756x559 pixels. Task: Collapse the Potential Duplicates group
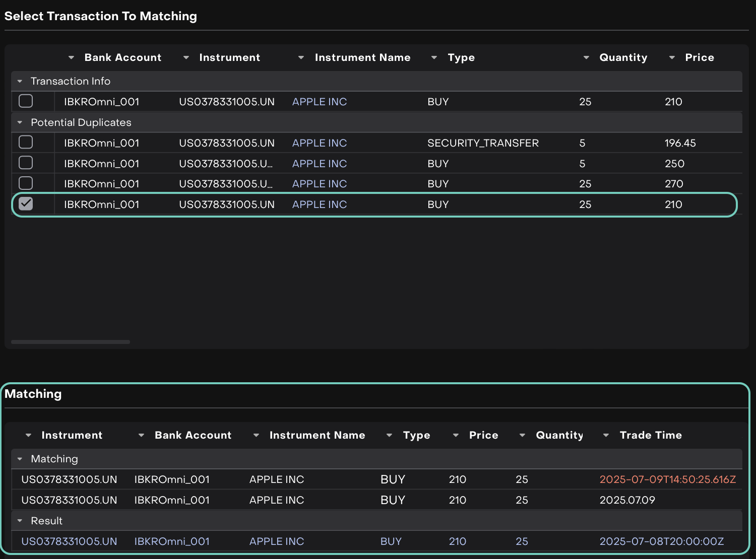(x=20, y=123)
